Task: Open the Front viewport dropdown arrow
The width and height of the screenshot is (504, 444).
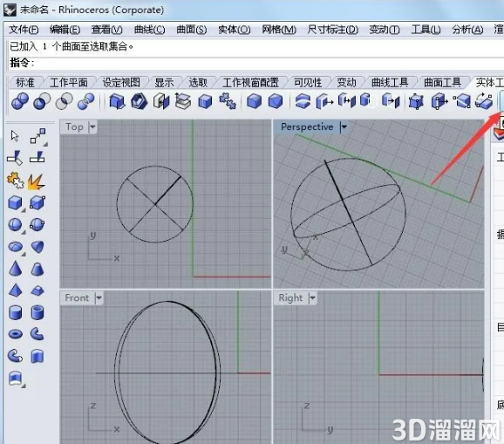Action: pos(99,297)
